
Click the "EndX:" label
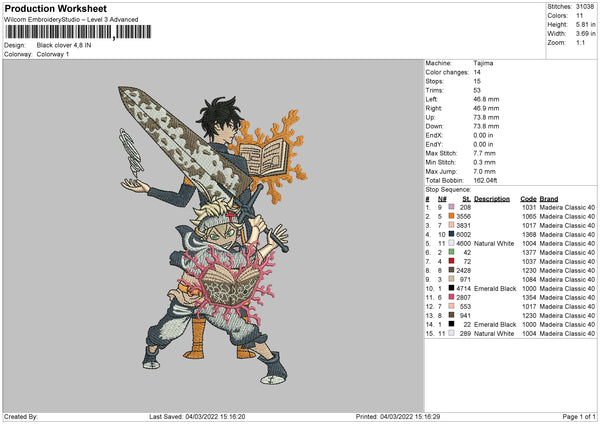coord(434,135)
